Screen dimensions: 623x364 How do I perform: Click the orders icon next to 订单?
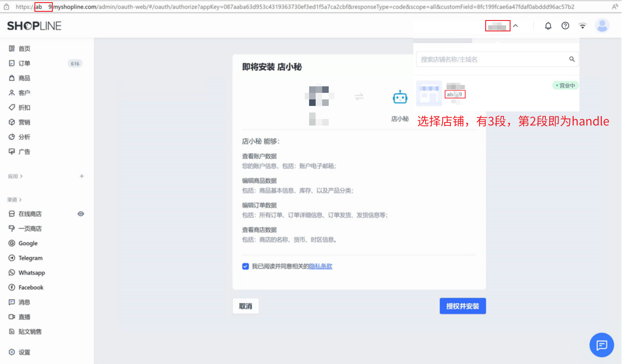[12, 63]
